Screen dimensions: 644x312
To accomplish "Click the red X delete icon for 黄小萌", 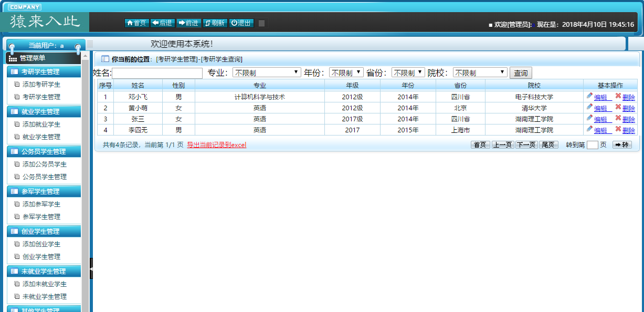I will pyautogui.click(x=618, y=107).
